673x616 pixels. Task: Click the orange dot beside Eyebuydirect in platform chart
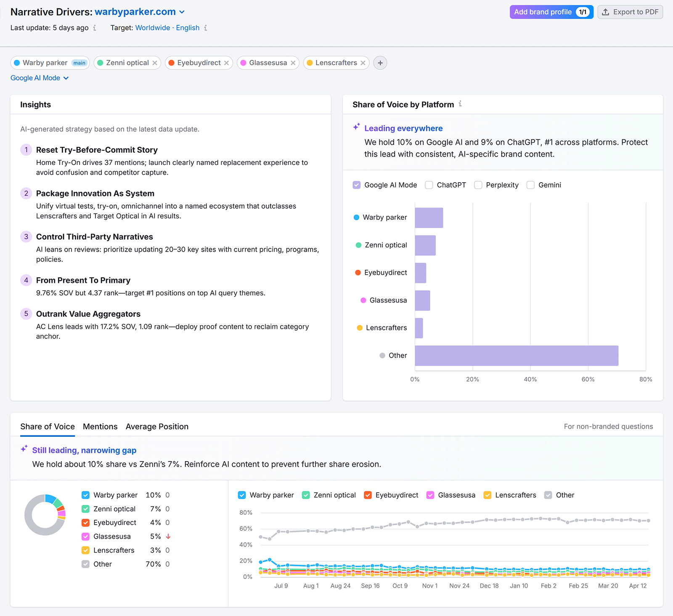358,273
